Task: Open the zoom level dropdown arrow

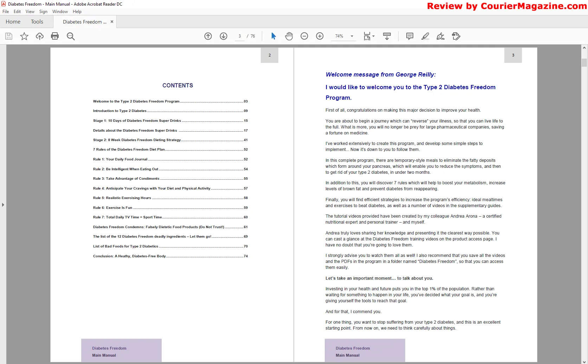Action: (x=352, y=36)
